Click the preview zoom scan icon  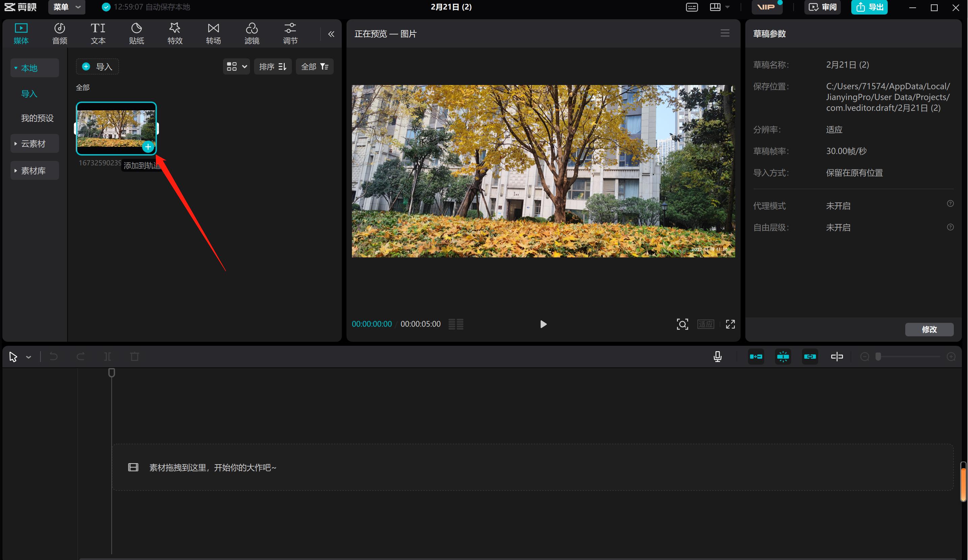682,324
